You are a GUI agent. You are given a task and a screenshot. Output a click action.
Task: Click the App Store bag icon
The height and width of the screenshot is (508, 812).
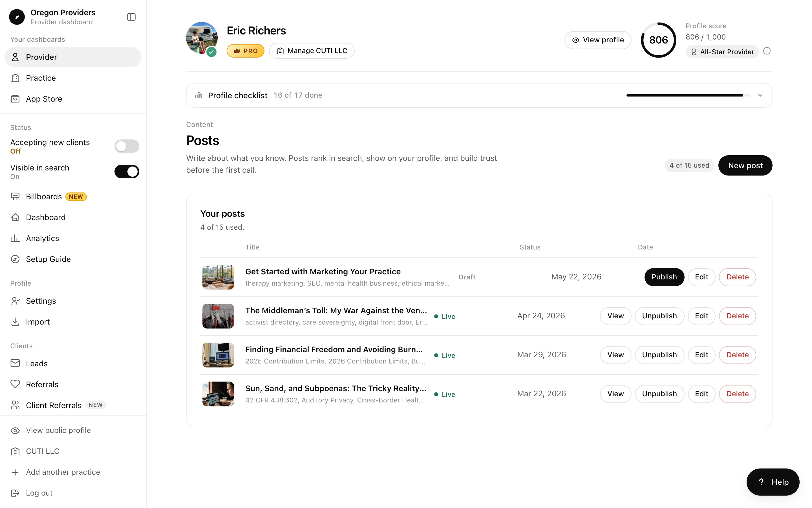[x=15, y=99]
